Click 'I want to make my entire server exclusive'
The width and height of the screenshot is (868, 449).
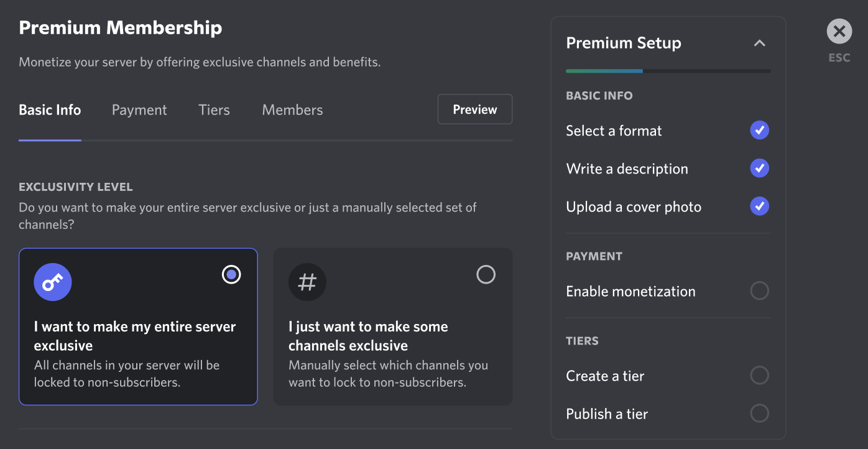[x=135, y=336]
